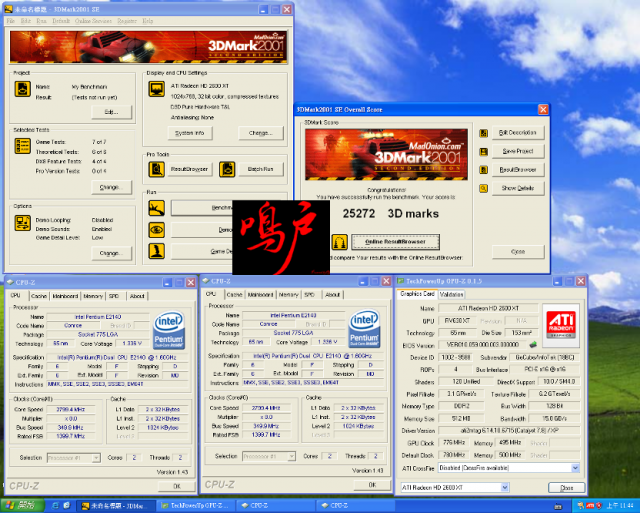Switch to Validation tab in GPU-Z
This screenshot has width=640, height=513.
(451, 294)
